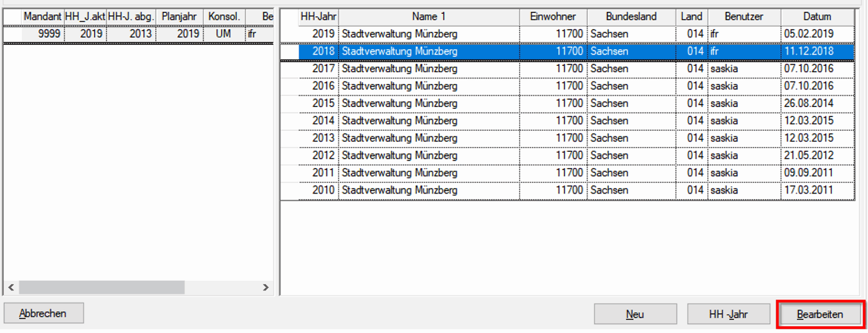Select the row for budget year 2017
This screenshot has height=333, width=868.
(429, 68)
